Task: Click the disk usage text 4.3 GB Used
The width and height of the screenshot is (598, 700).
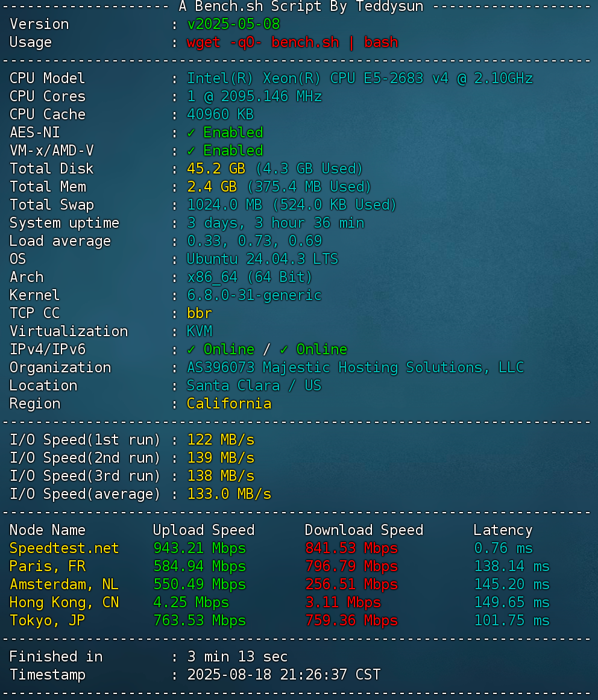Action: coord(309,169)
